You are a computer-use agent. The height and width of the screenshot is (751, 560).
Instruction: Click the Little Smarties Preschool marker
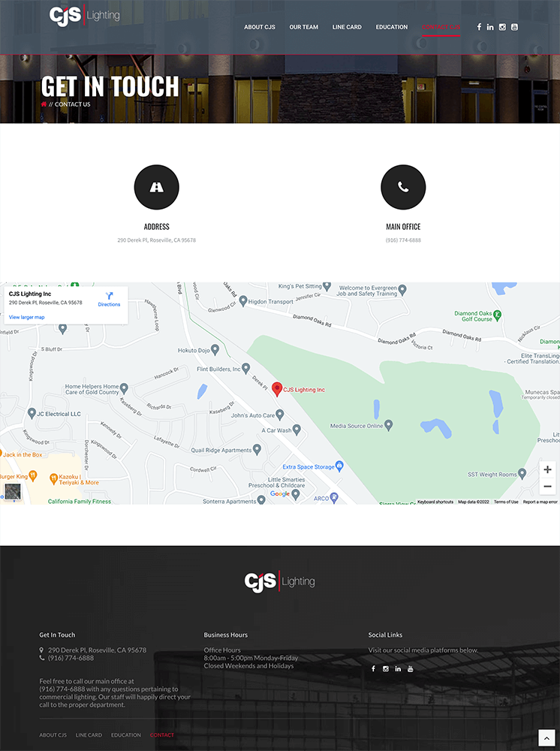coord(296,494)
